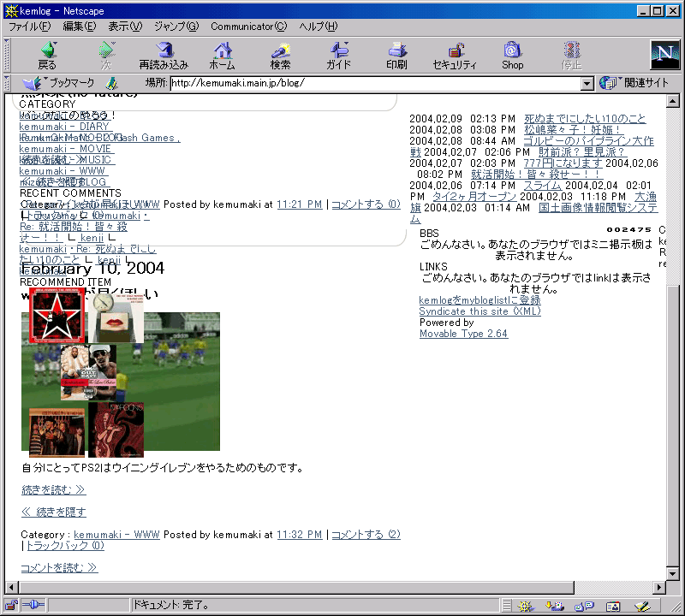The image size is (685, 616).
Task: Click the URL field showing kemumaki.main.jp/blog/
Action: pyautogui.click(x=375, y=83)
